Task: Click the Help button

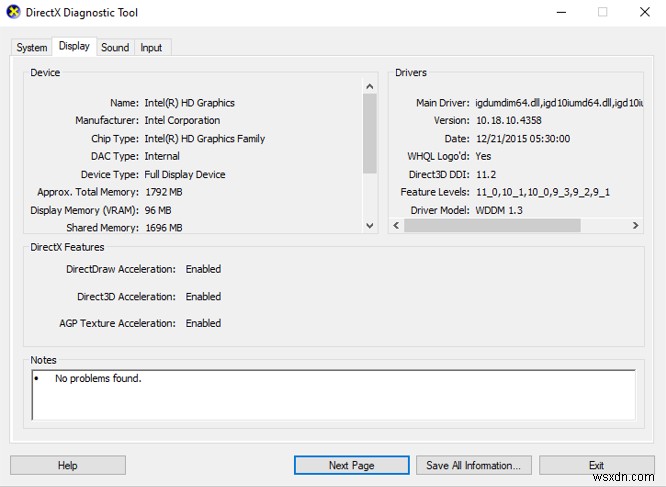Action: pos(68,465)
